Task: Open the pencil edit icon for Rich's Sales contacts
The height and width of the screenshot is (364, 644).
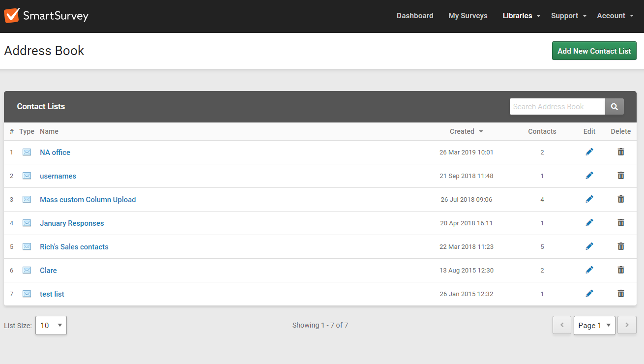Action: pos(589,246)
